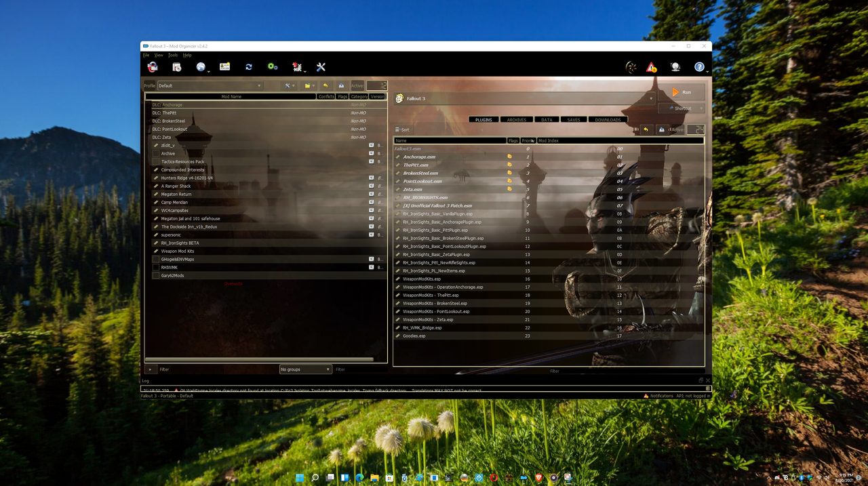Viewport: 868px width, 486px height.
Task: Click the Vault Boy Fallout 3 icon
Action: 399,98
